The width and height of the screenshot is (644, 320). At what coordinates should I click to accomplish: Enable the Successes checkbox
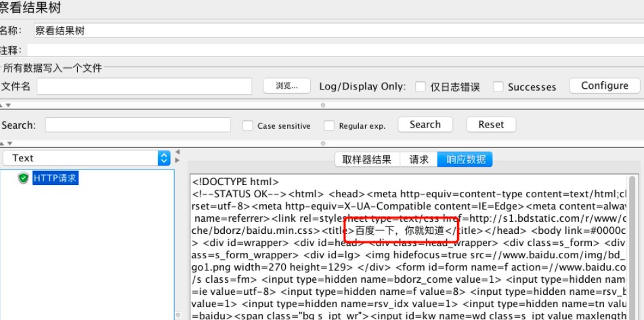click(x=498, y=87)
